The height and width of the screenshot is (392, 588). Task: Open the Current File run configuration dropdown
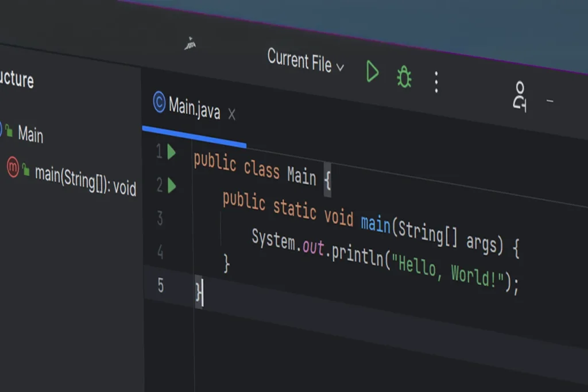click(300, 60)
